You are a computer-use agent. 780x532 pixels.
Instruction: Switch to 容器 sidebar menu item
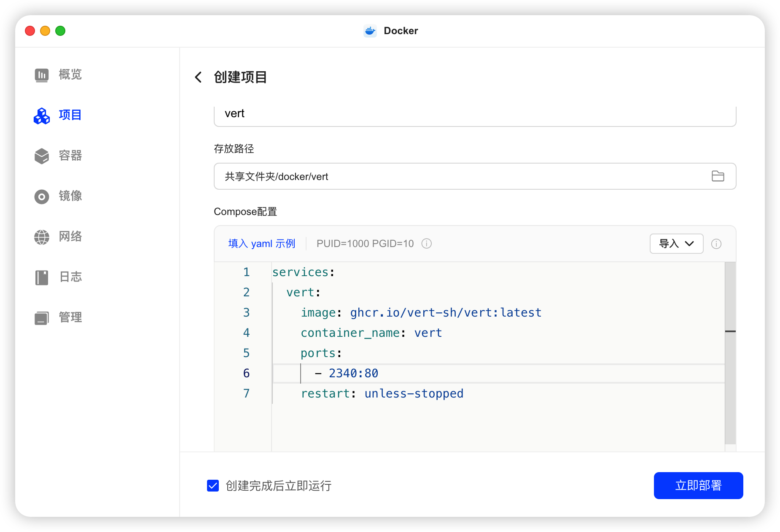click(x=70, y=156)
